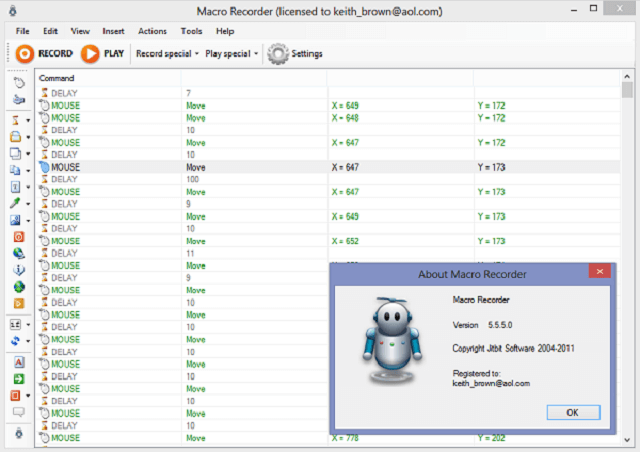This screenshot has height=452, width=640.
Task: Click the comment speech bubble icon
Action: click(18, 412)
